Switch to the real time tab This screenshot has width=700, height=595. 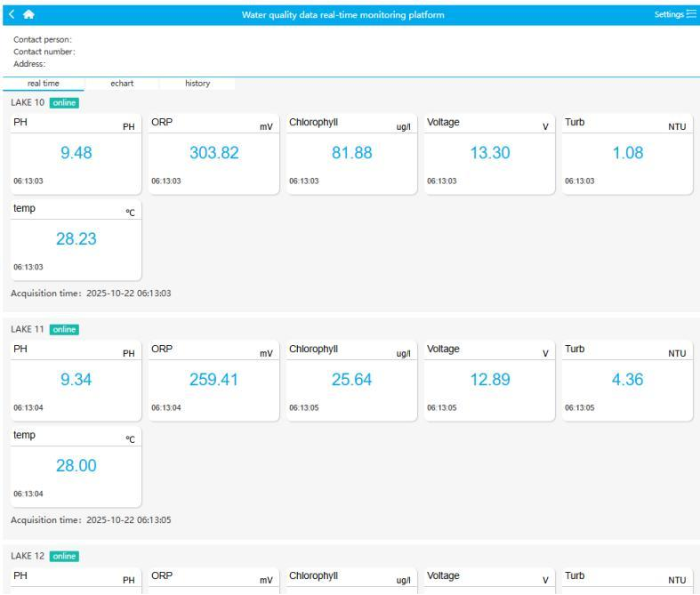coord(44,84)
